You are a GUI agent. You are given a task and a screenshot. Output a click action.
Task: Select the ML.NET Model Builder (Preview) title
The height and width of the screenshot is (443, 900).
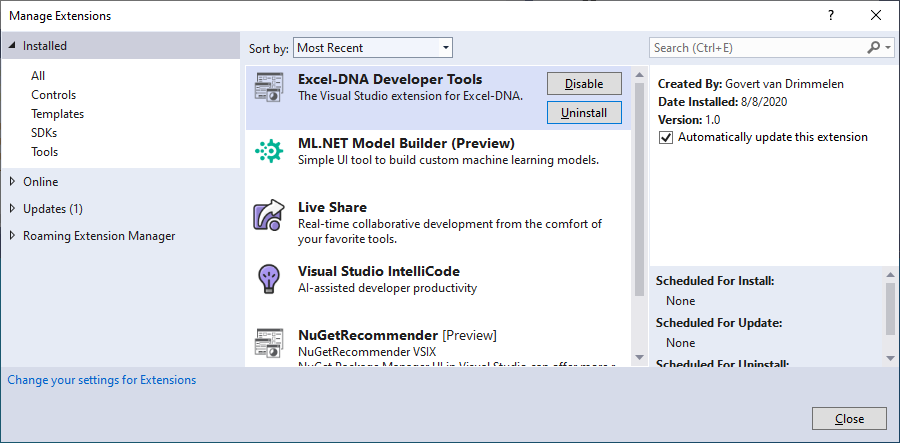coord(406,143)
